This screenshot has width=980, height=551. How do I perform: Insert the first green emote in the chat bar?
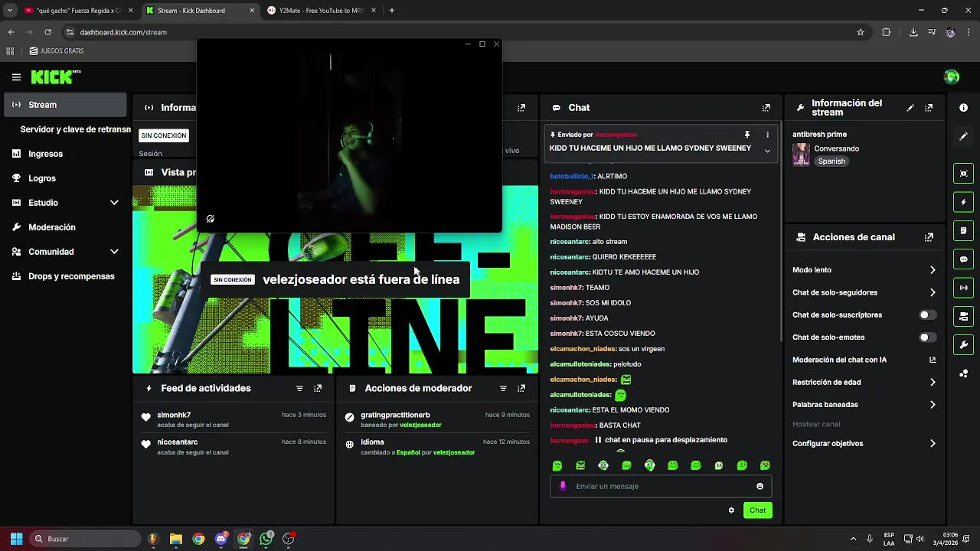point(557,465)
